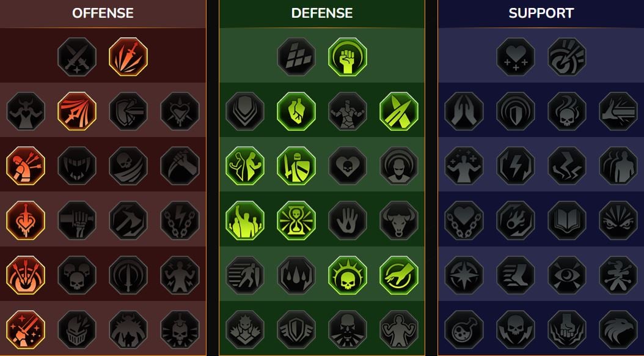
Task: Choose the anatomical heart defense mastery
Action: [296, 111]
